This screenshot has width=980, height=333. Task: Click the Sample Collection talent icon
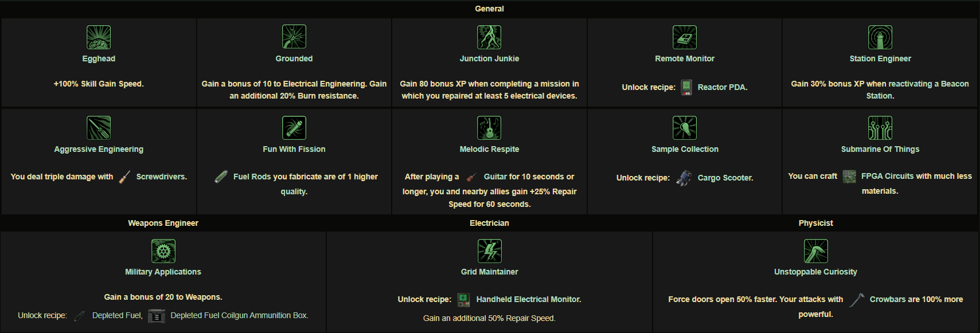click(685, 128)
